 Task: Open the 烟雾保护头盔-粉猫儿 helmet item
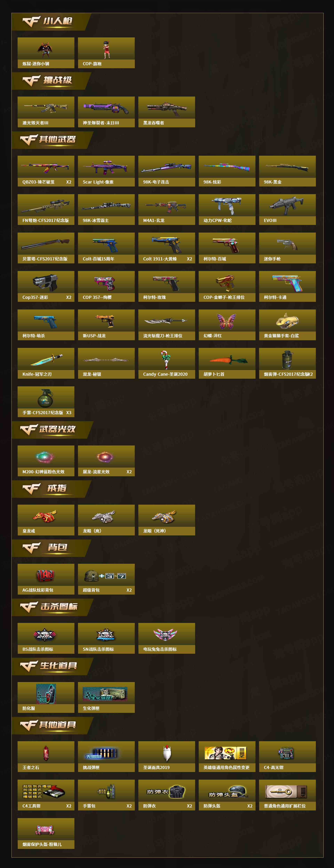tap(46, 833)
